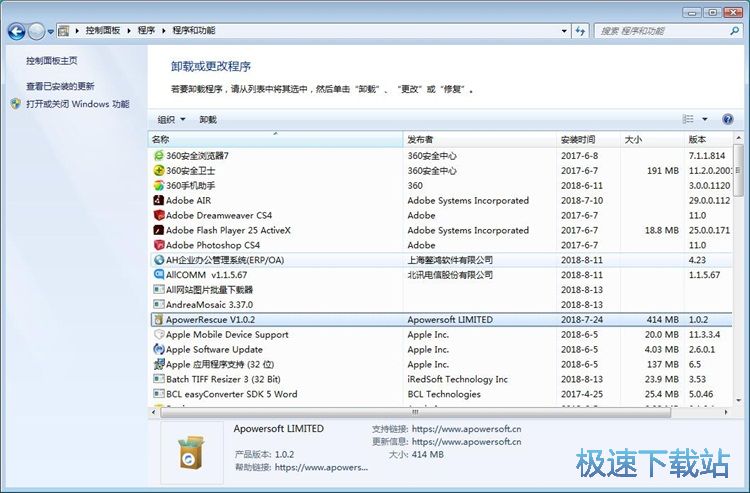The width and height of the screenshot is (750, 493).
Task: Select the 360安全卫士 icon
Action: (x=159, y=170)
